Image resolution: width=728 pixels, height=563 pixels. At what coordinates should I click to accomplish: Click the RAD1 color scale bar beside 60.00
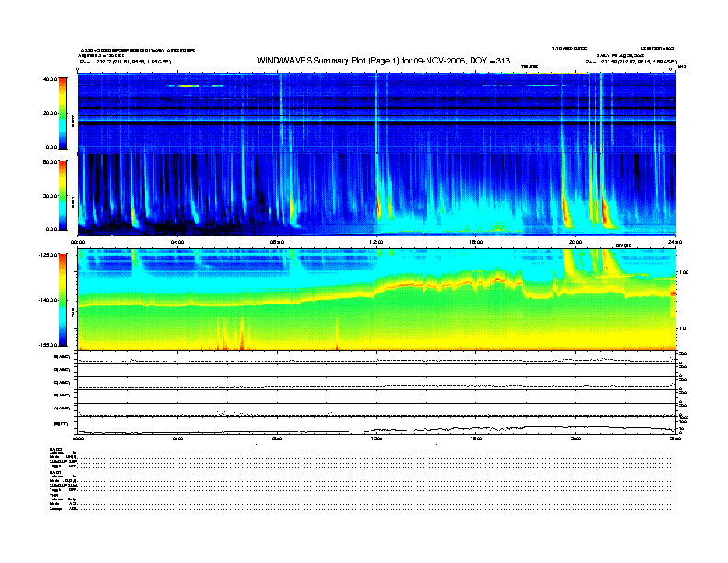(63, 195)
